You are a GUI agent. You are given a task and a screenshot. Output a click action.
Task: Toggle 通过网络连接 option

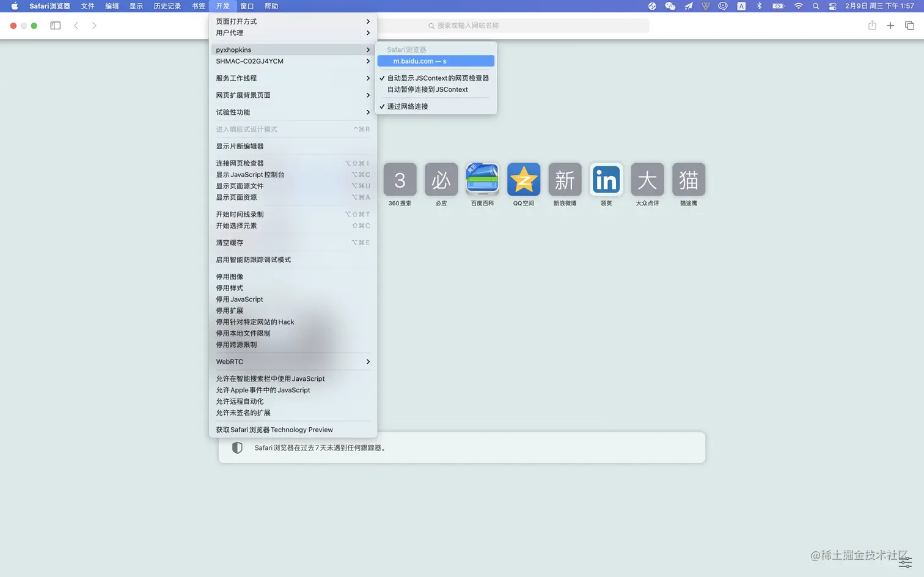point(407,106)
